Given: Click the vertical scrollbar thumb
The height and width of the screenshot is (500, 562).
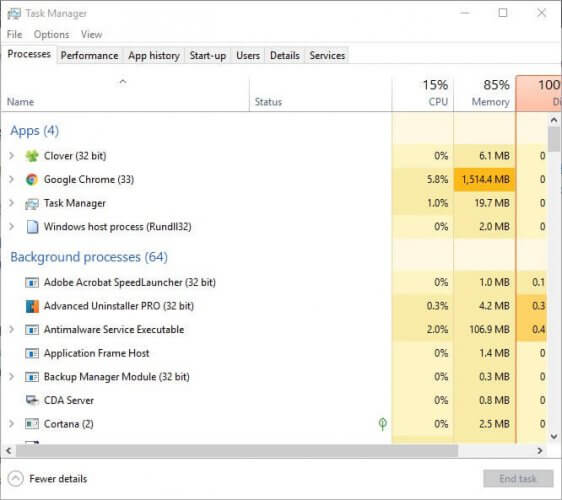Looking at the screenshot, I should click(x=554, y=139).
